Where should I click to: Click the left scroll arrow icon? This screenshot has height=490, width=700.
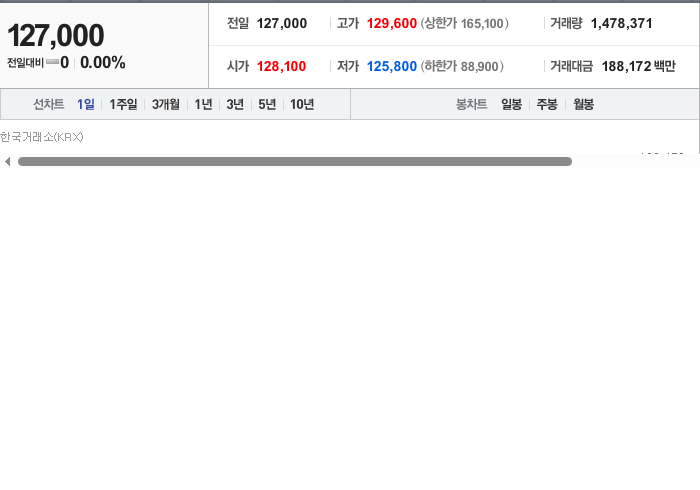[x=8, y=162]
